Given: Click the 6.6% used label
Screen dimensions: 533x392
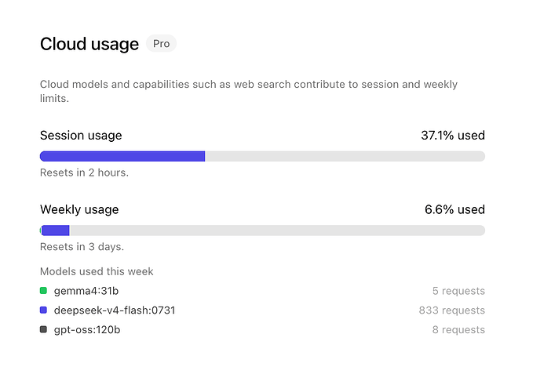Looking at the screenshot, I should (455, 209).
